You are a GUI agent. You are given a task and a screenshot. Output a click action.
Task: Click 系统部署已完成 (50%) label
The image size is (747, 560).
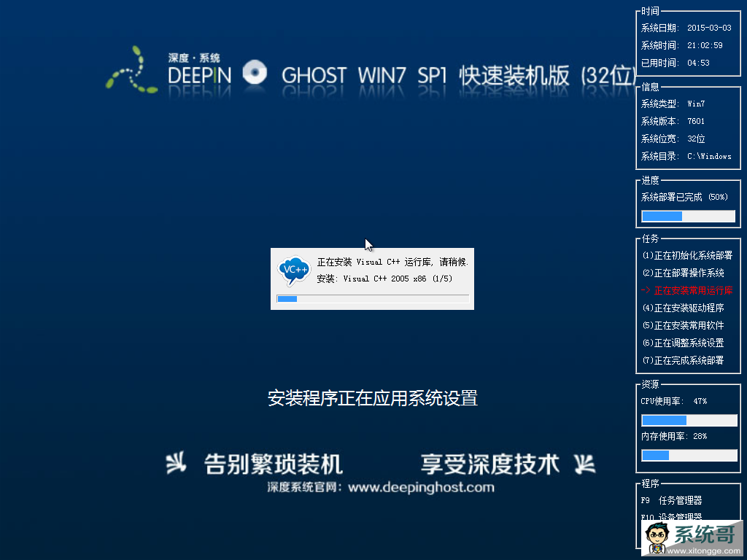[684, 197]
